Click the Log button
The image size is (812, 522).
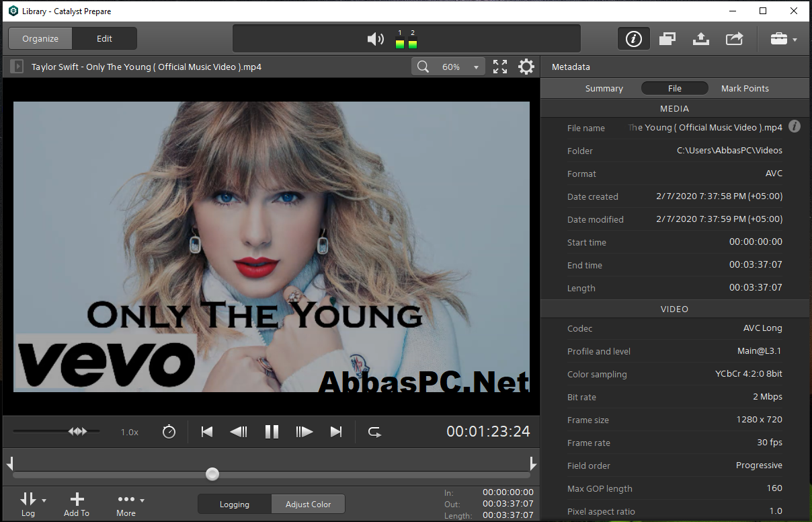pos(28,504)
